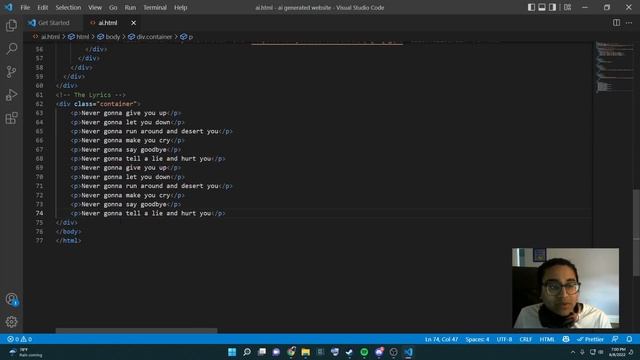Viewport: 640px width, 360px height.
Task: Toggle the bottom Panel layout button
Action: coord(542,7)
